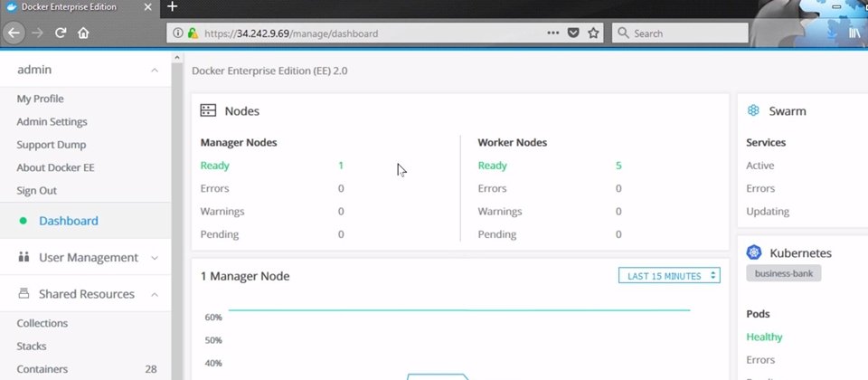Screen dimensions: 868x380
Task: Click the Pods Healthy status
Action: [x=765, y=337]
